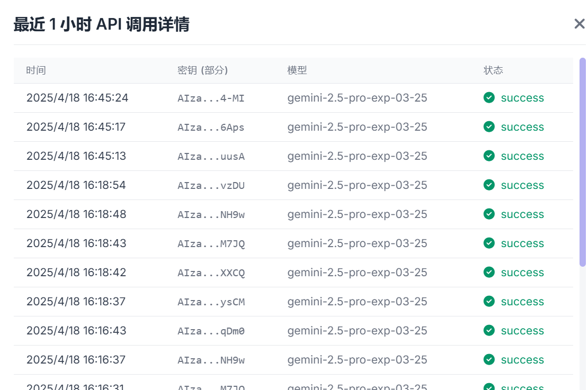Click the green check icon for 16:18:48 row

[489, 214]
